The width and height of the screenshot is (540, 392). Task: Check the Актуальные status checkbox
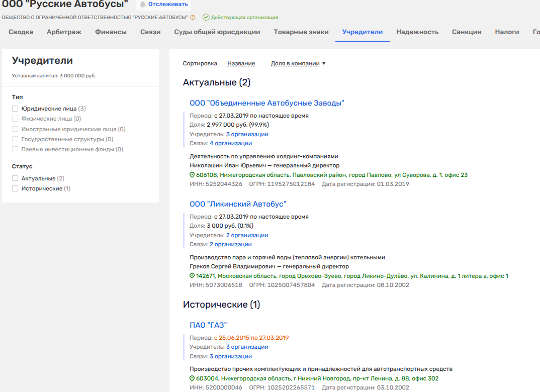pos(15,178)
